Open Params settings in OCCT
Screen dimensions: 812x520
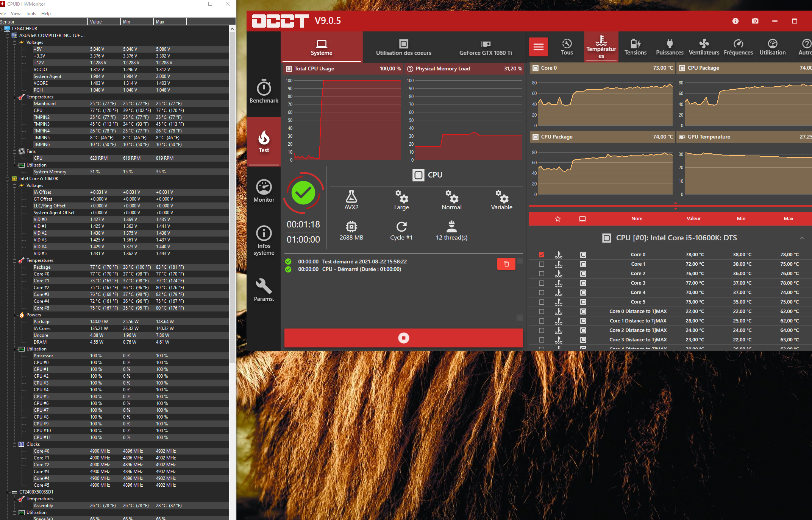click(264, 290)
